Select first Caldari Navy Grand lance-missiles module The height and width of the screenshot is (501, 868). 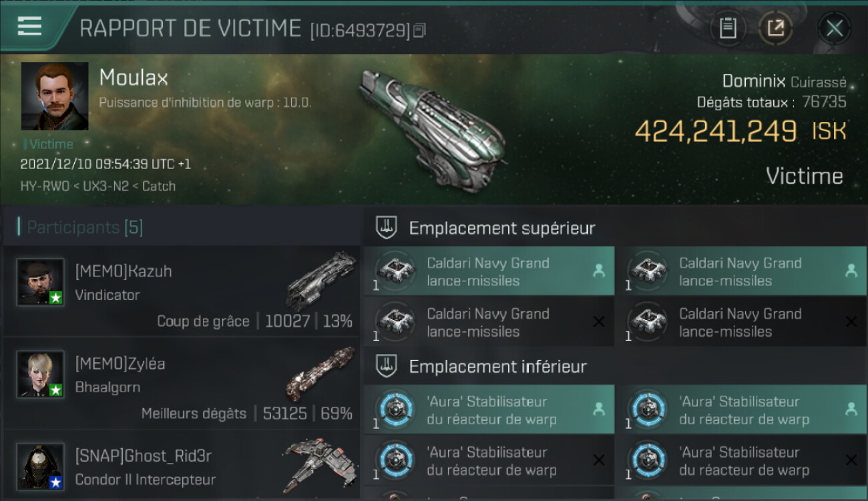pyautogui.click(x=489, y=271)
